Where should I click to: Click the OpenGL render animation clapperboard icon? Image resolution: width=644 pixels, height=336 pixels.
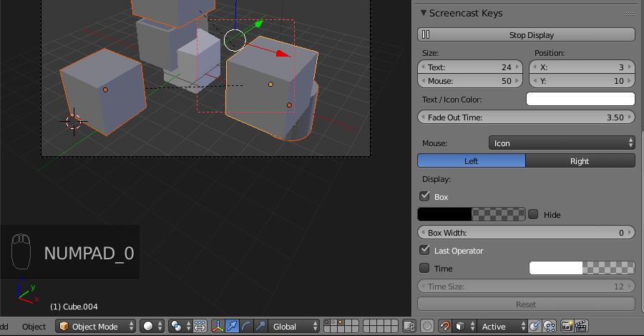click(580, 327)
